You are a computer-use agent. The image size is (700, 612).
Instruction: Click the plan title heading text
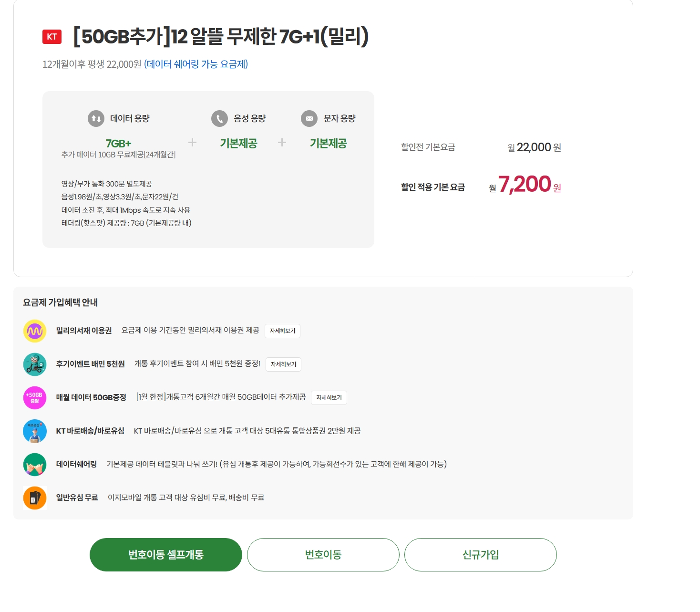(x=221, y=37)
